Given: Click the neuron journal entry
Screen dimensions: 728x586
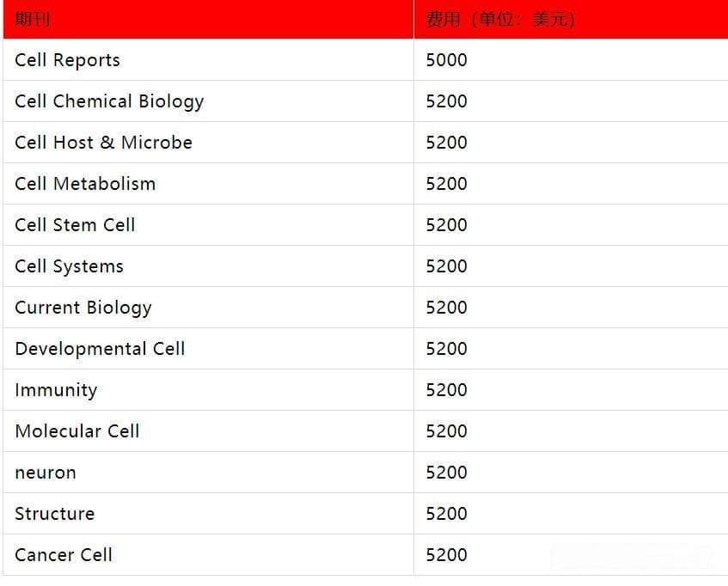Looking at the screenshot, I should (46, 473).
